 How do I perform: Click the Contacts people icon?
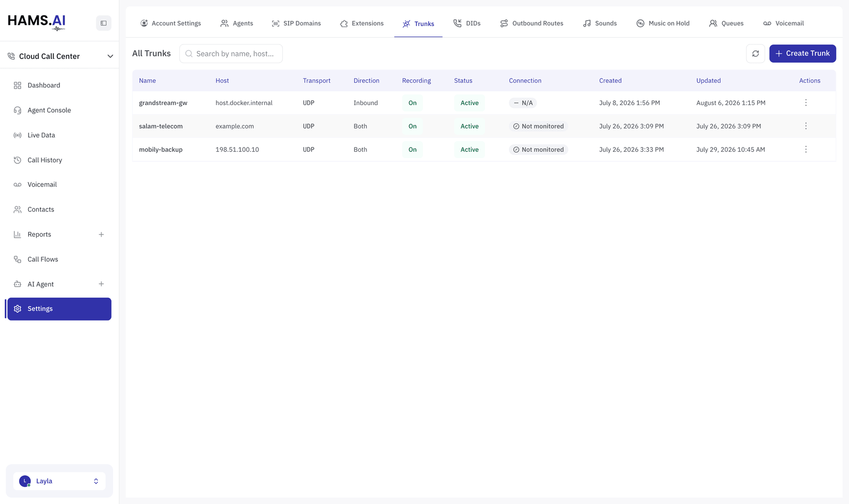[x=18, y=210]
